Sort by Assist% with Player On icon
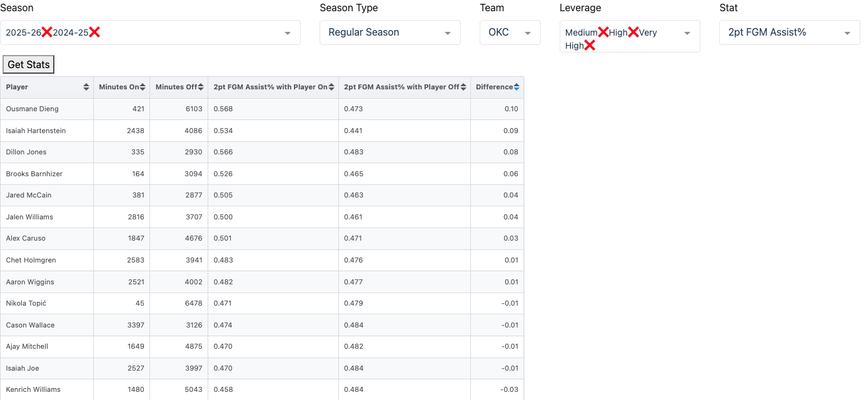 [x=331, y=87]
